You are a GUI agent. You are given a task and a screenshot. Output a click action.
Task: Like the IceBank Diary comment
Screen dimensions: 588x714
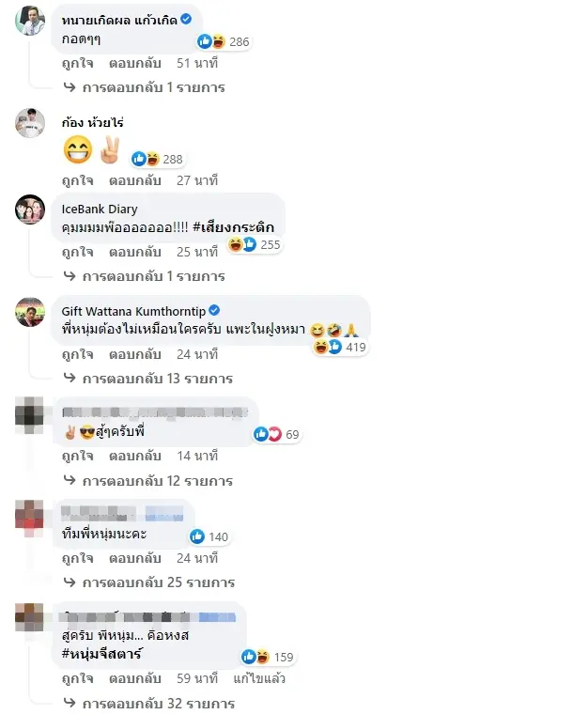[78, 252]
